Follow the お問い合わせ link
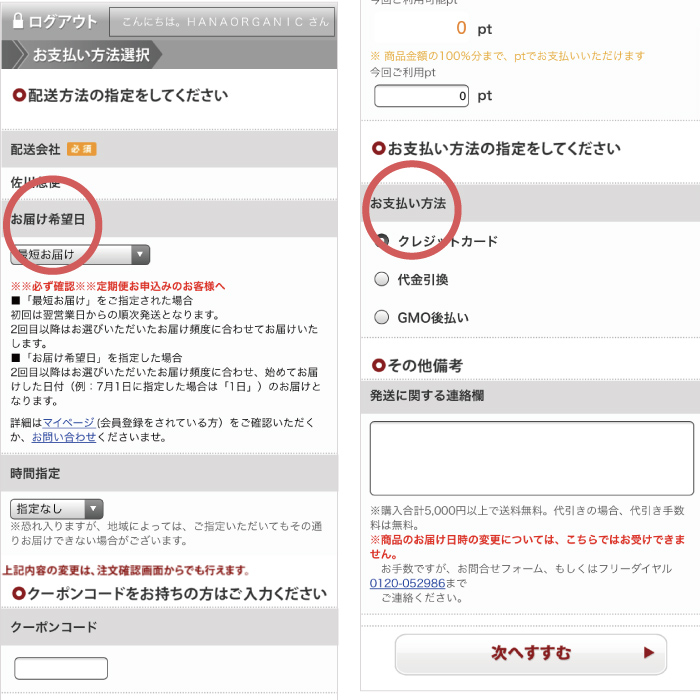The image size is (700, 700). pyautogui.click(x=64, y=437)
